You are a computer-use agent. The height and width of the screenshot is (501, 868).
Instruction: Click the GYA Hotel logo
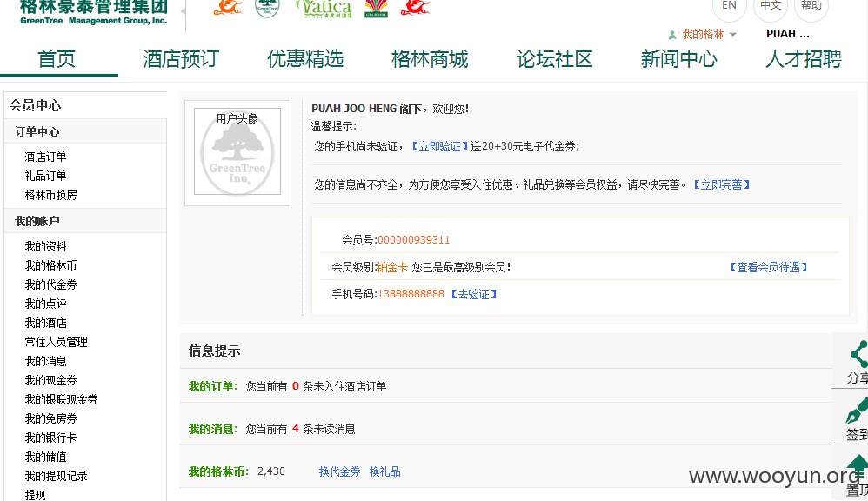tap(376, 9)
